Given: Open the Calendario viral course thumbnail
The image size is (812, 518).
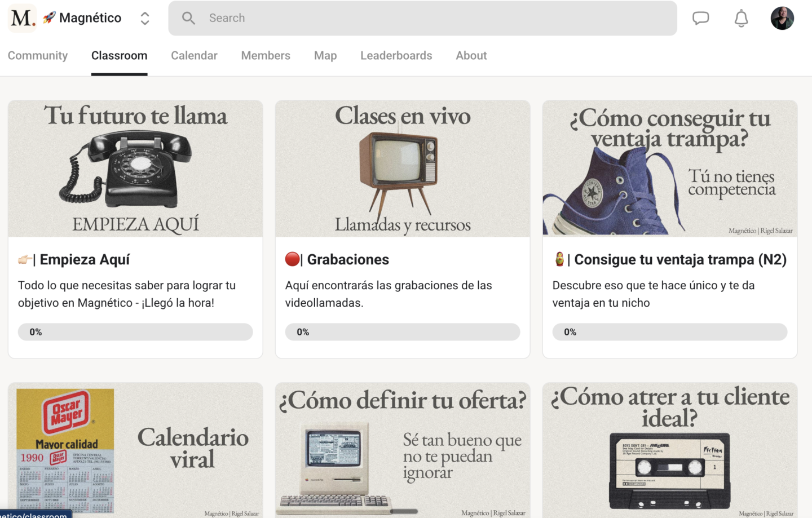Looking at the screenshot, I should pos(135,450).
